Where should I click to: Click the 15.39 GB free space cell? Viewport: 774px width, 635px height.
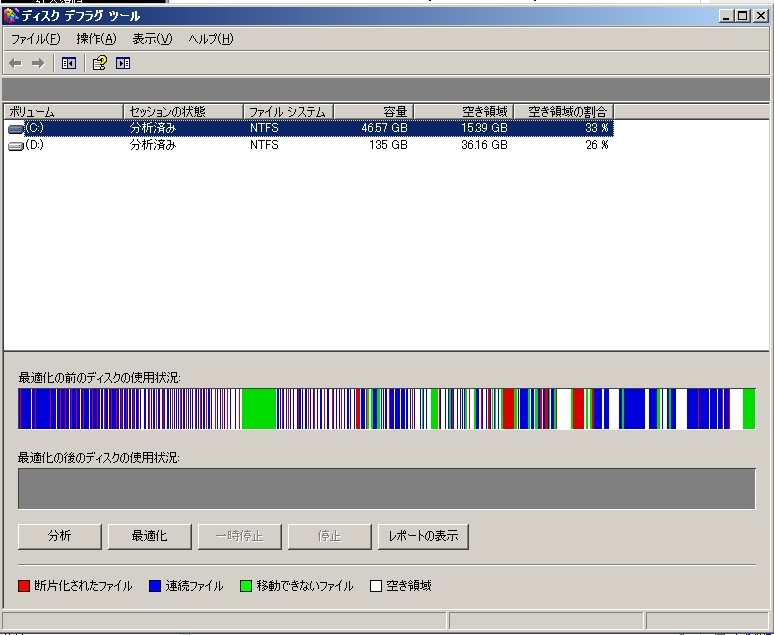tap(484, 128)
